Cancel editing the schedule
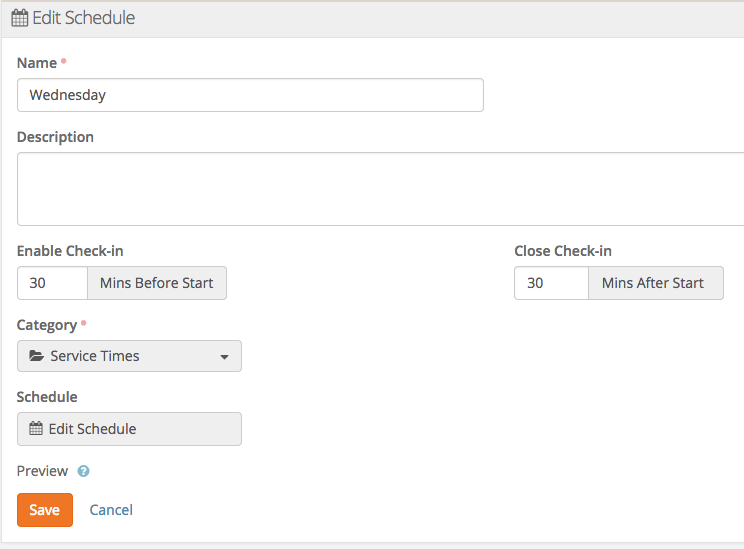This screenshot has height=549, width=744. click(x=111, y=510)
